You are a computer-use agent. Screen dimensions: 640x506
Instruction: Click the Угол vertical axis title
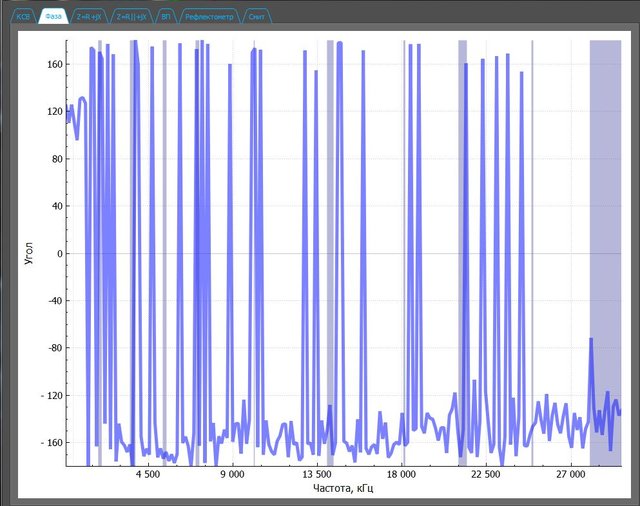29,252
